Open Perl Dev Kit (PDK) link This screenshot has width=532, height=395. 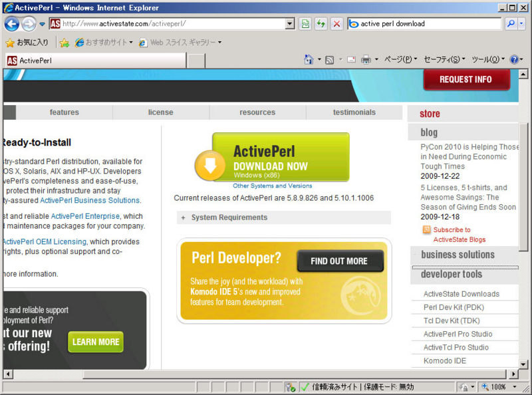(454, 307)
